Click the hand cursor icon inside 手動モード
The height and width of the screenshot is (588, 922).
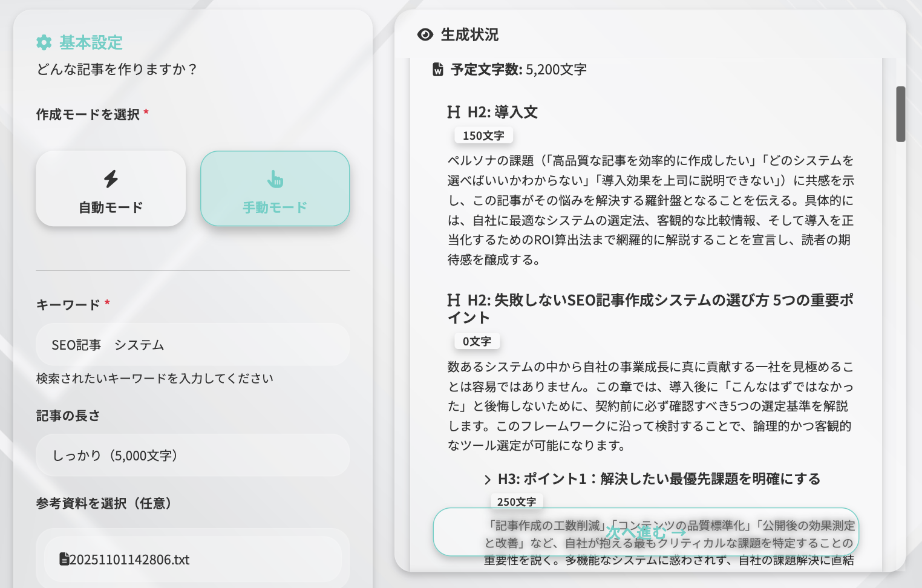(275, 180)
